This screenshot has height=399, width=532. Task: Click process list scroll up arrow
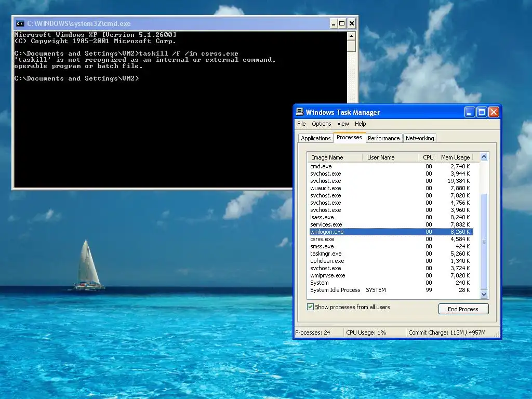484,157
